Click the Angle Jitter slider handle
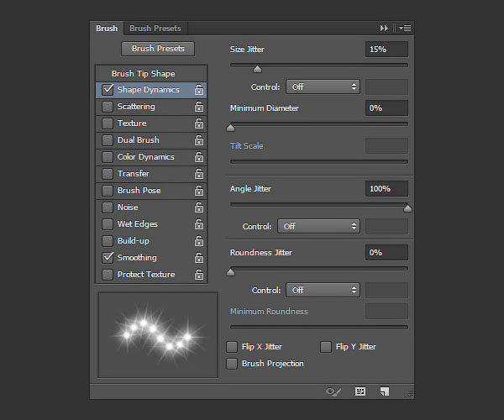Image resolution: width=504 pixels, height=420 pixels. point(407,208)
